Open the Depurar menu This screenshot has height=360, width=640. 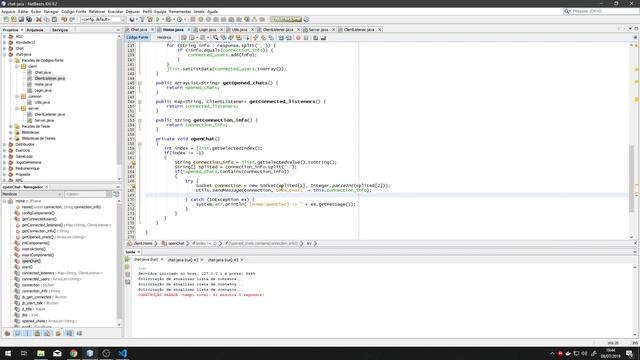tap(133, 11)
